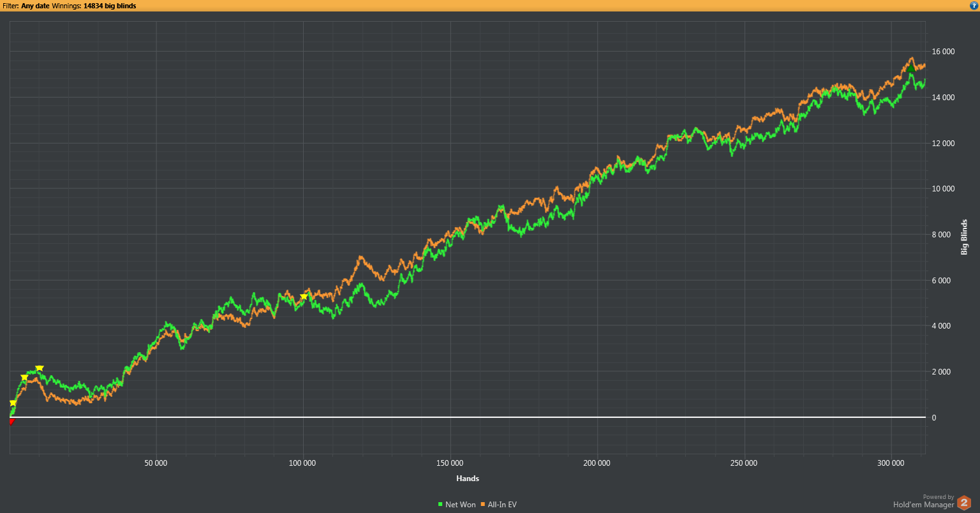Click the Winnings 14834 big blinds summary
The width and height of the screenshot is (980, 513).
click(x=94, y=6)
